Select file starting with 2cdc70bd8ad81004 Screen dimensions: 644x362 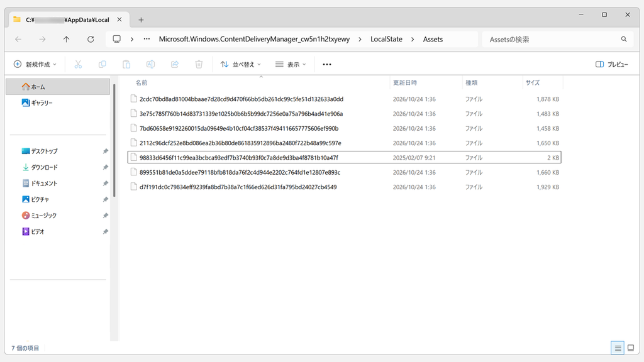[x=344, y=99]
